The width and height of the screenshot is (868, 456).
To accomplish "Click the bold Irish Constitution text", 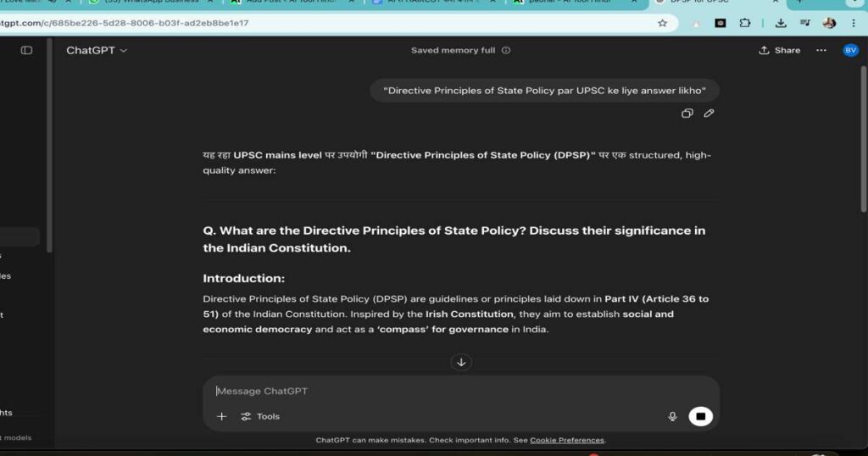I will [470, 314].
